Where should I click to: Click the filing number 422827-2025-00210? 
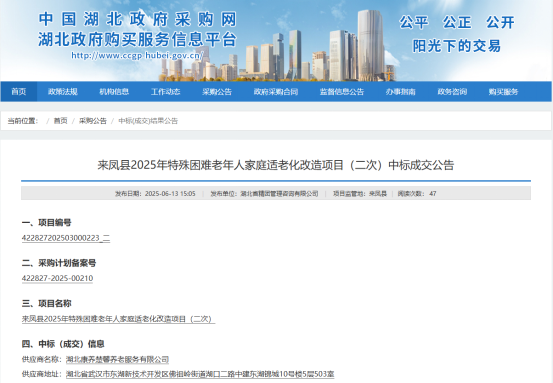tap(57, 278)
